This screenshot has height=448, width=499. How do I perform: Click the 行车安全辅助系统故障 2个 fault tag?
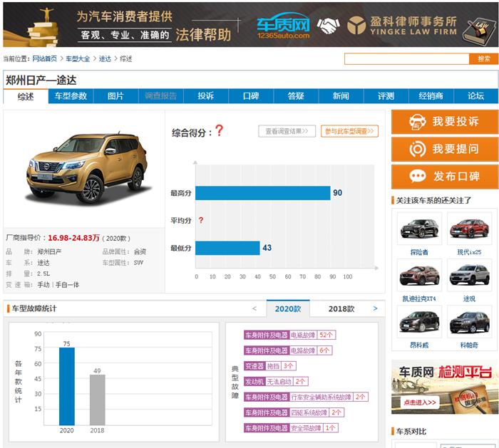coord(306,397)
